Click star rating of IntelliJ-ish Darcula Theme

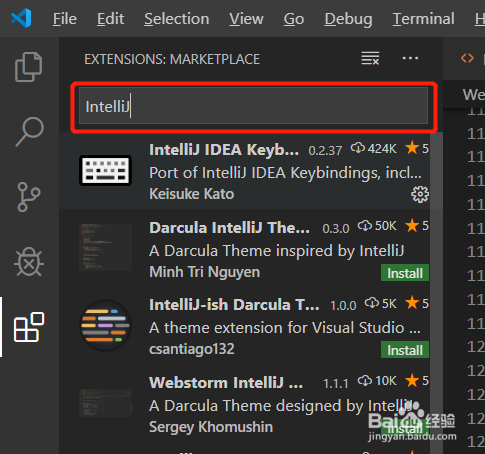(x=417, y=303)
